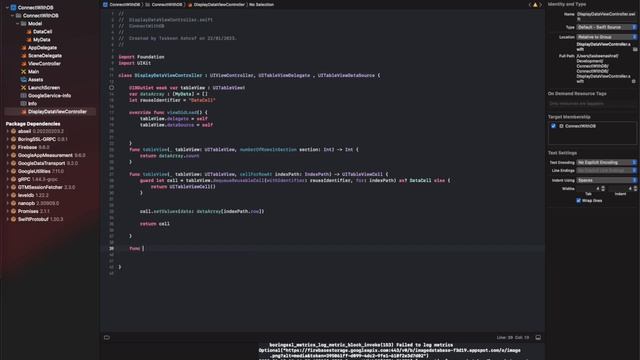
Task: Open the Type dropdown Default Swift Source
Action: [606, 27]
